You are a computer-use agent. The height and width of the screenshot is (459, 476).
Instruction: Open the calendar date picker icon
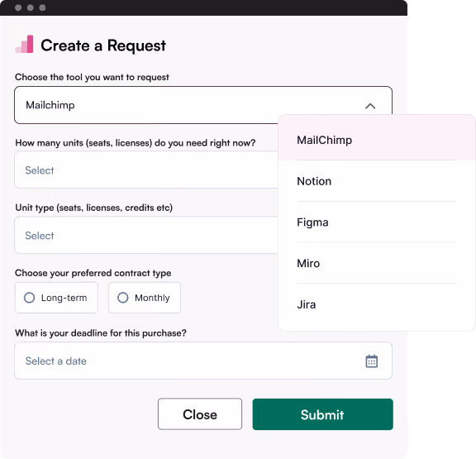pyautogui.click(x=372, y=361)
